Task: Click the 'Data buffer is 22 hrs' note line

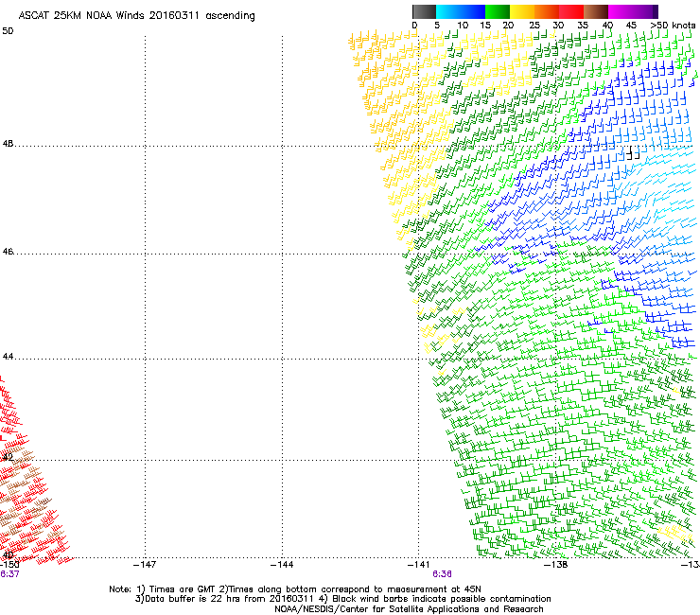Action: [342, 599]
